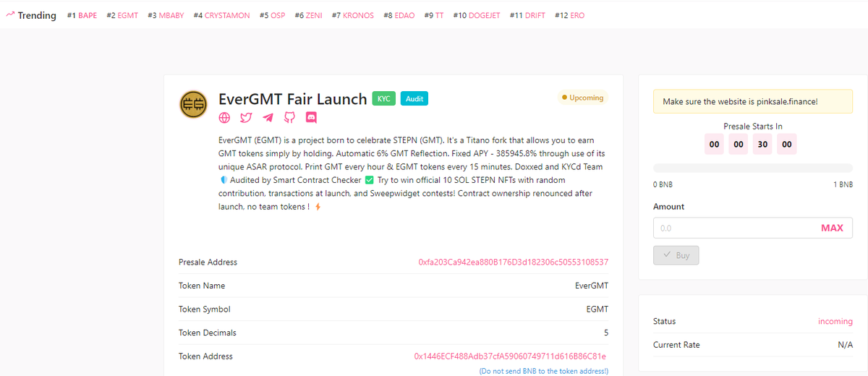The image size is (868, 376).
Task: Click the '0 BNB' progress label
Action: [x=663, y=184]
